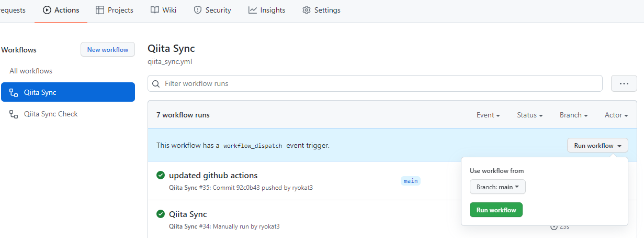
Task: Click the Qiita Sync Check workflow icon
Action: pos(14,114)
